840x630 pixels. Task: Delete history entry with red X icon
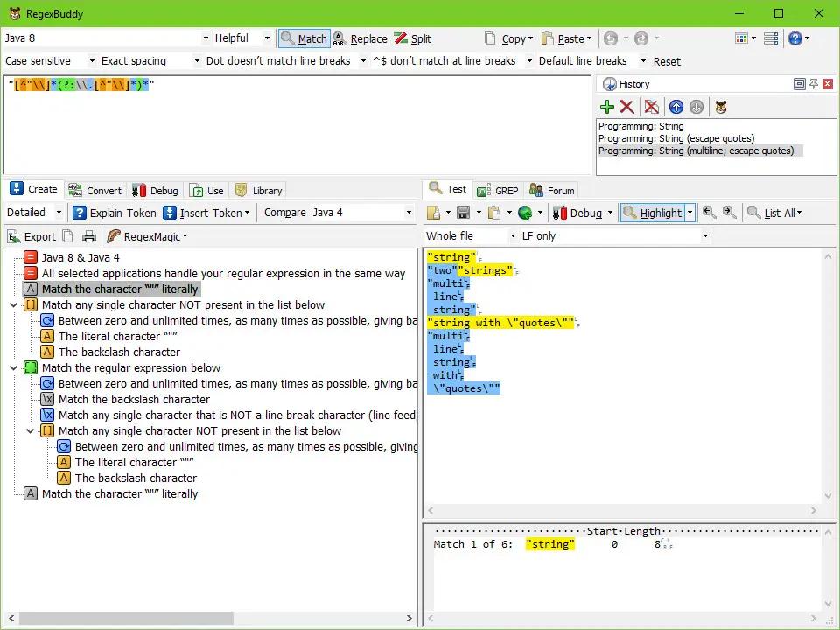[626, 107]
